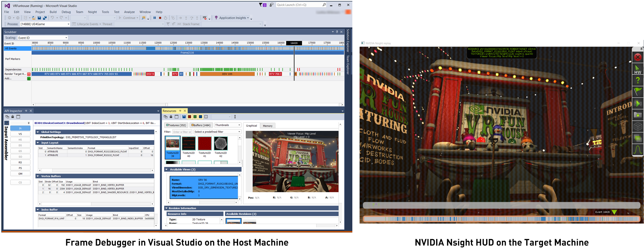Click the green add row icon beside Add...
This screenshot has width=644, height=248.
point(29,79)
